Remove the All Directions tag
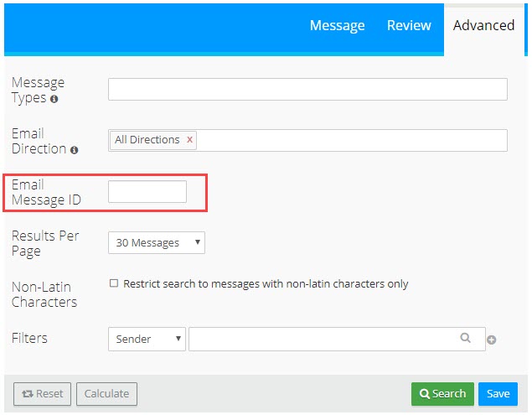The height and width of the screenshot is (415, 532). [x=190, y=140]
